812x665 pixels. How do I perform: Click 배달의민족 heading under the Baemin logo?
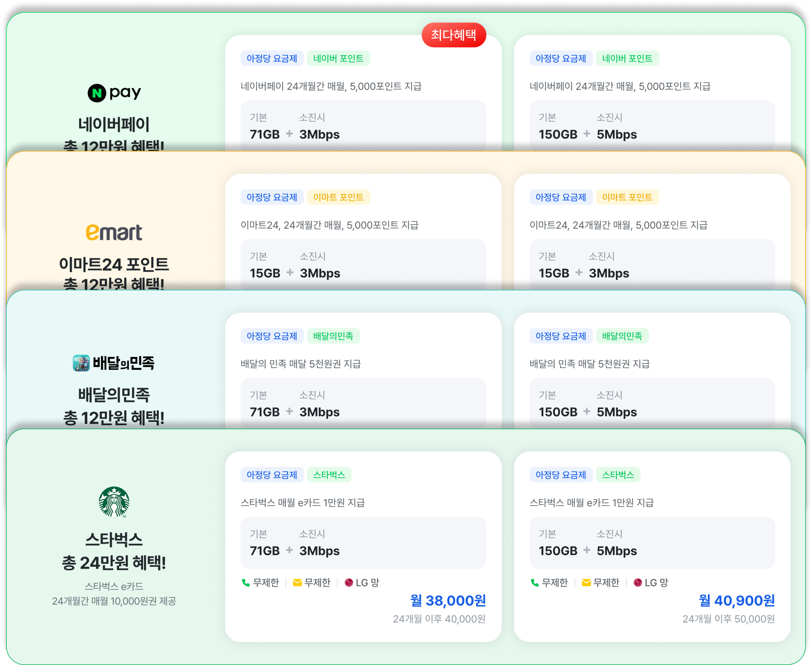pos(114,394)
